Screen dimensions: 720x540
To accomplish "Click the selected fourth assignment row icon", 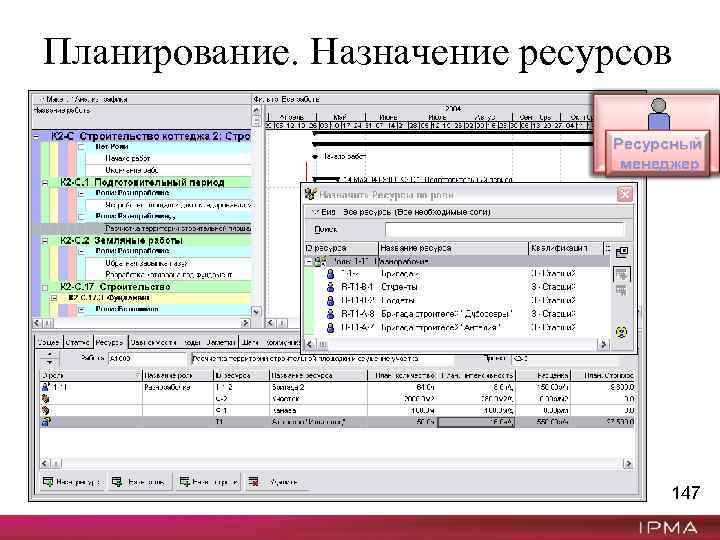I will point(46,422).
